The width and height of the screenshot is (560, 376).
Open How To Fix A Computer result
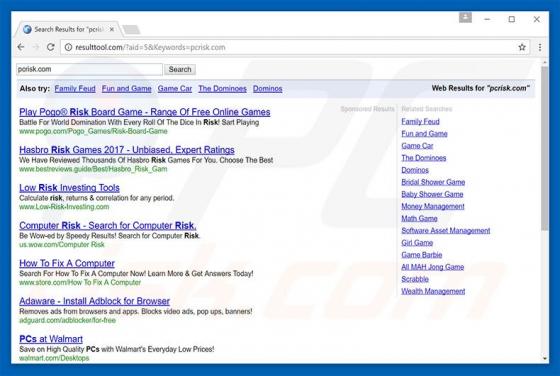[67, 264]
